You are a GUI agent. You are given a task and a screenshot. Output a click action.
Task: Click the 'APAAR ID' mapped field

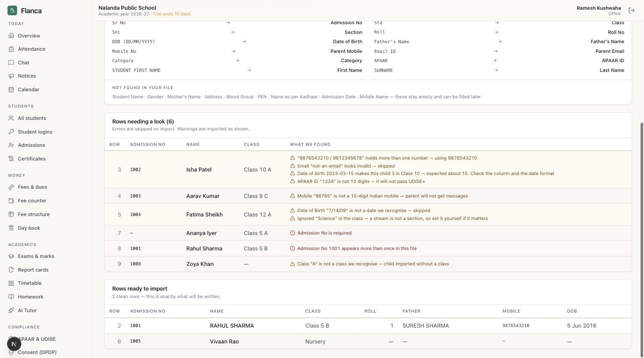tap(613, 61)
